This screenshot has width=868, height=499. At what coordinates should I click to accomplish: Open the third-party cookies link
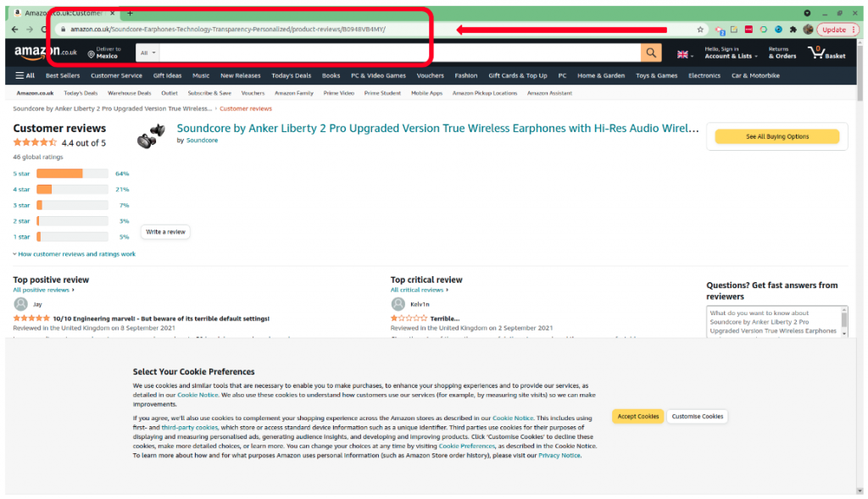189,428
